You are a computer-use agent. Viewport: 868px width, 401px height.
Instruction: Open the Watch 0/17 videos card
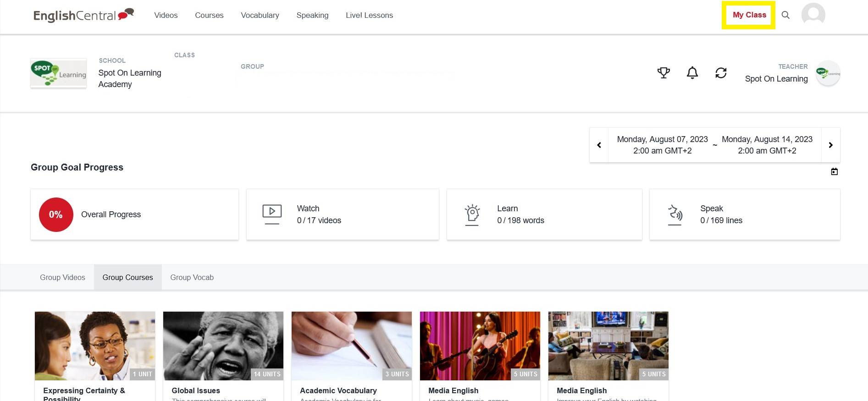(x=343, y=214)
